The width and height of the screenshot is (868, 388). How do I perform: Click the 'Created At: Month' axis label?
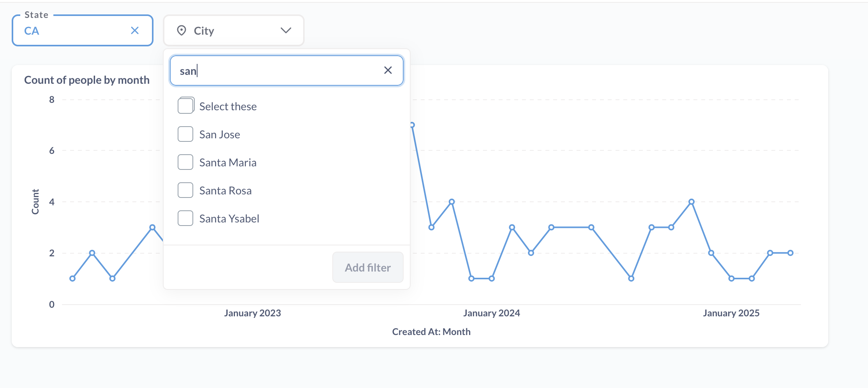(x=431, y=332)
